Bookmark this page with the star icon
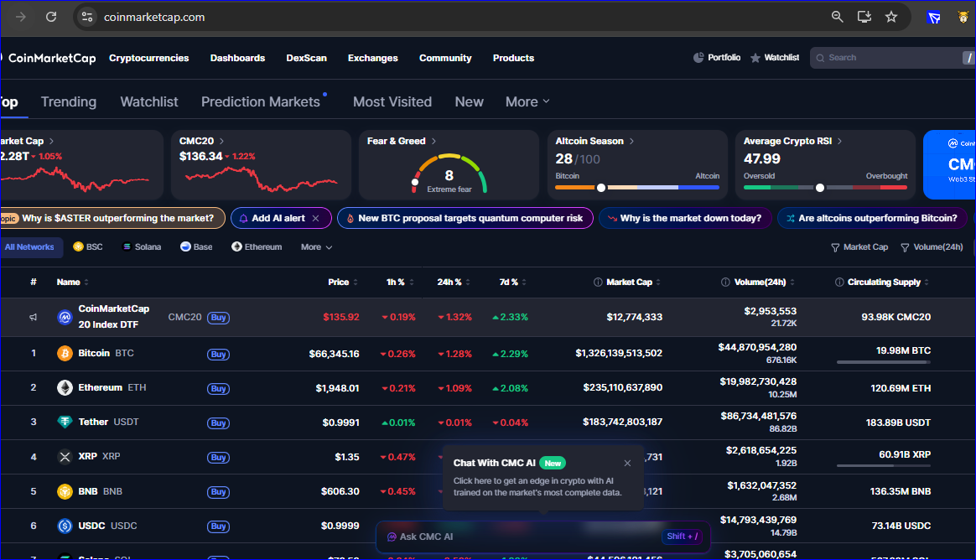The image size is (976, 560). click(x=891, y=17)
